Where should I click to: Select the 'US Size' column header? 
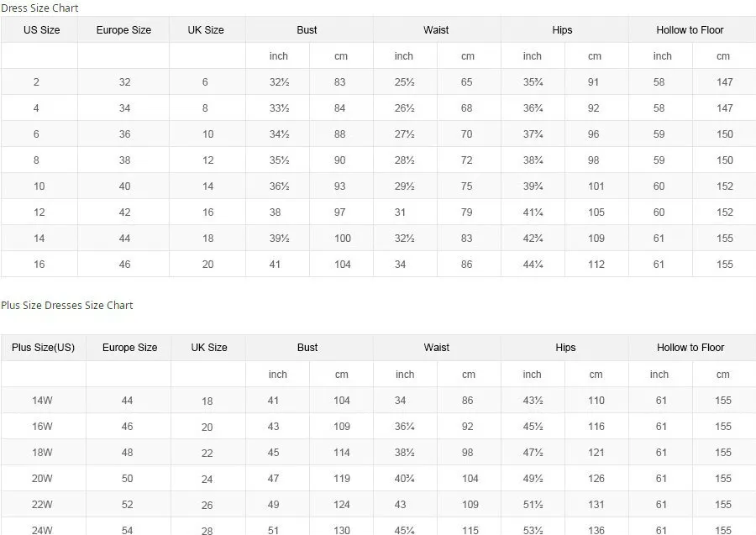[41, 30]
